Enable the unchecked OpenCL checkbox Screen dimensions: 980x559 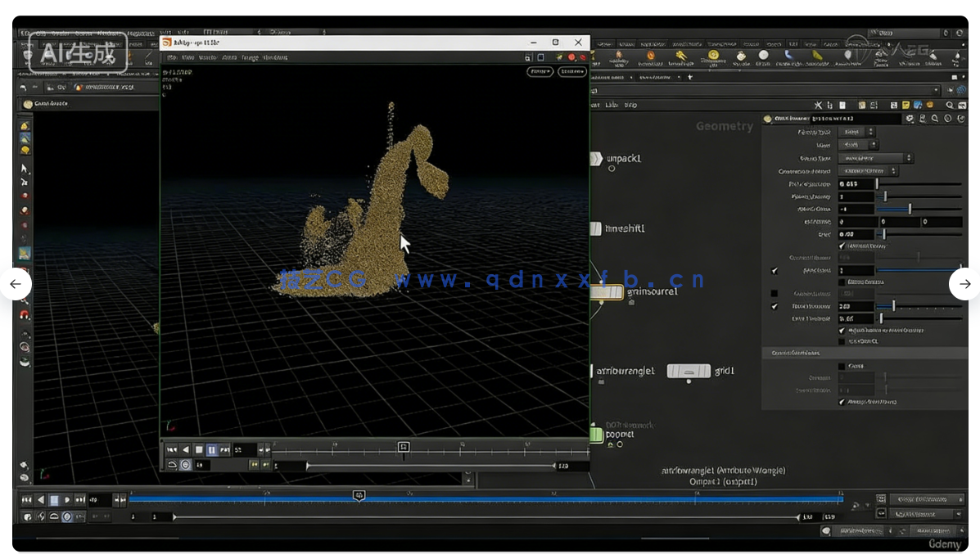tap(842, 341)
